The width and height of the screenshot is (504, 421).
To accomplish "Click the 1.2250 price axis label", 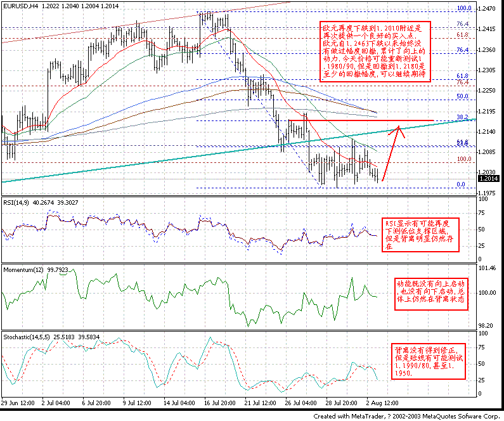I will pyautogui.click(x=486, y=91).
